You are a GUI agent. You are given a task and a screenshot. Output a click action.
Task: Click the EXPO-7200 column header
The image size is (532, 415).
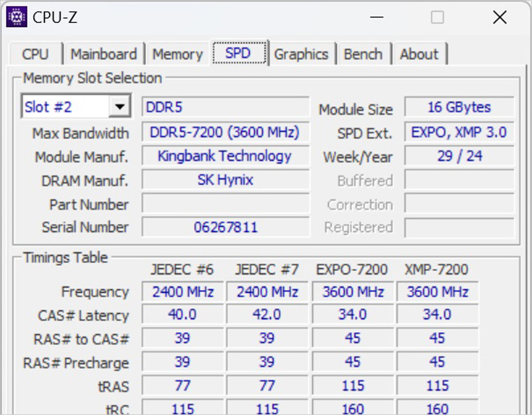point(352,270)
